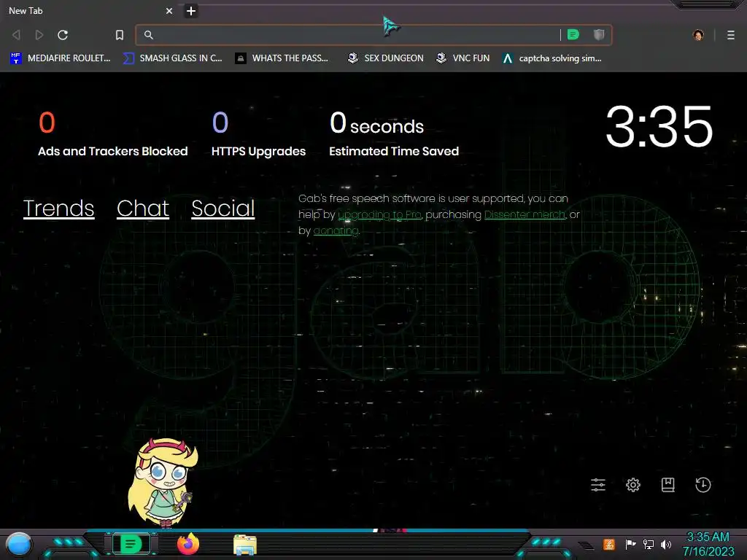
Task: Go forward with the forward arrow
Action: click(x=39, y=35)
